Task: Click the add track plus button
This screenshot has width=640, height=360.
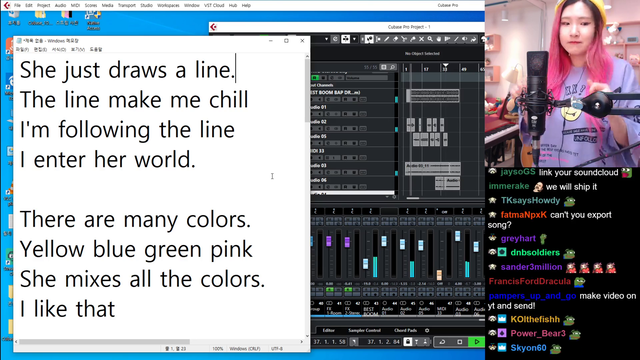Action: (384, 67)
